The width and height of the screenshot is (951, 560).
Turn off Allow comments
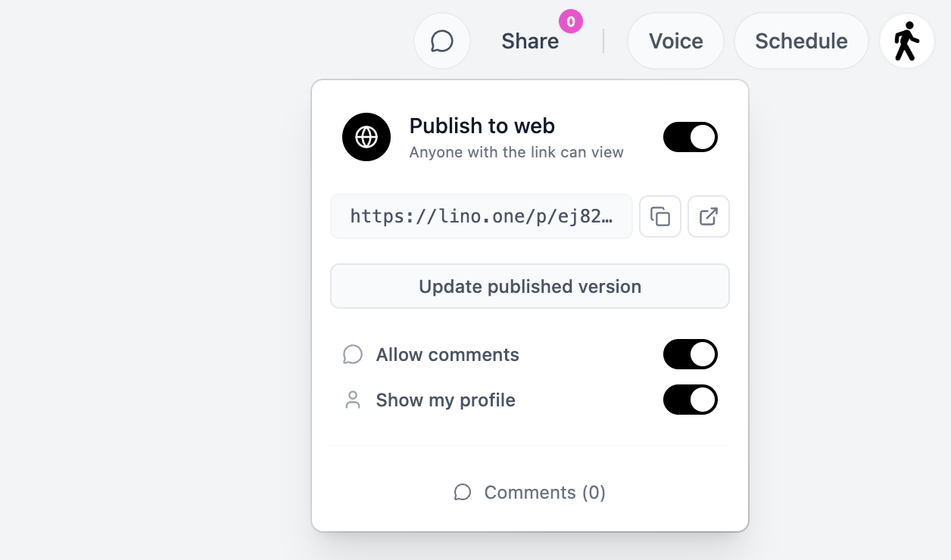690,354
